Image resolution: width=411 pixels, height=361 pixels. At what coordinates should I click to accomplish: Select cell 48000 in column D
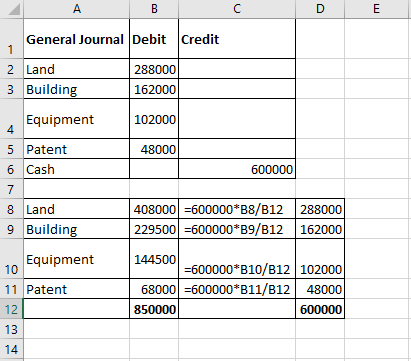pyautogui.click(x=320, y=289)
